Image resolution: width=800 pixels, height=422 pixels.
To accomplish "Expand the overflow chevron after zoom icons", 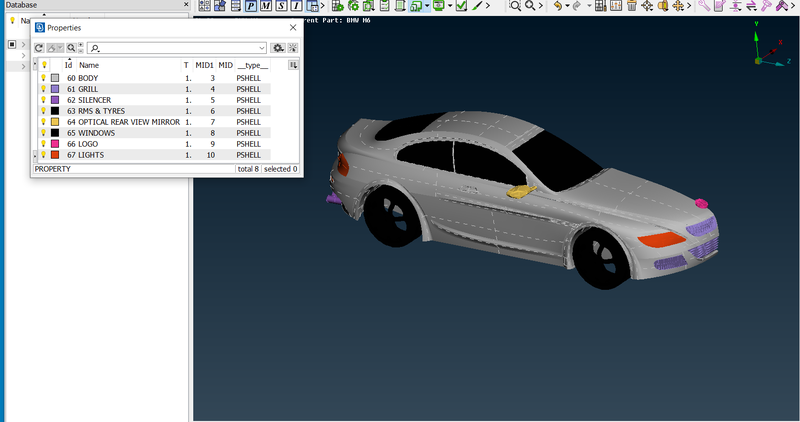I will coord(540,6).
